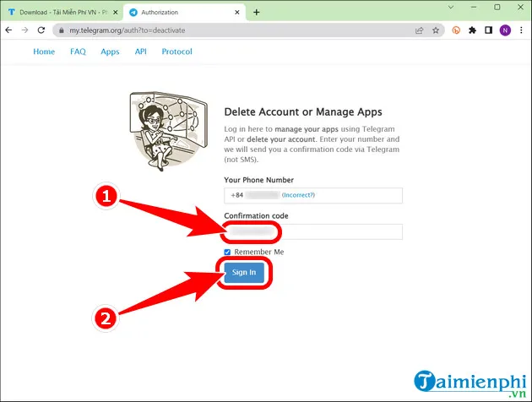
Task: Open the Extensions puzzle piece menu
Action: (472, 30)
